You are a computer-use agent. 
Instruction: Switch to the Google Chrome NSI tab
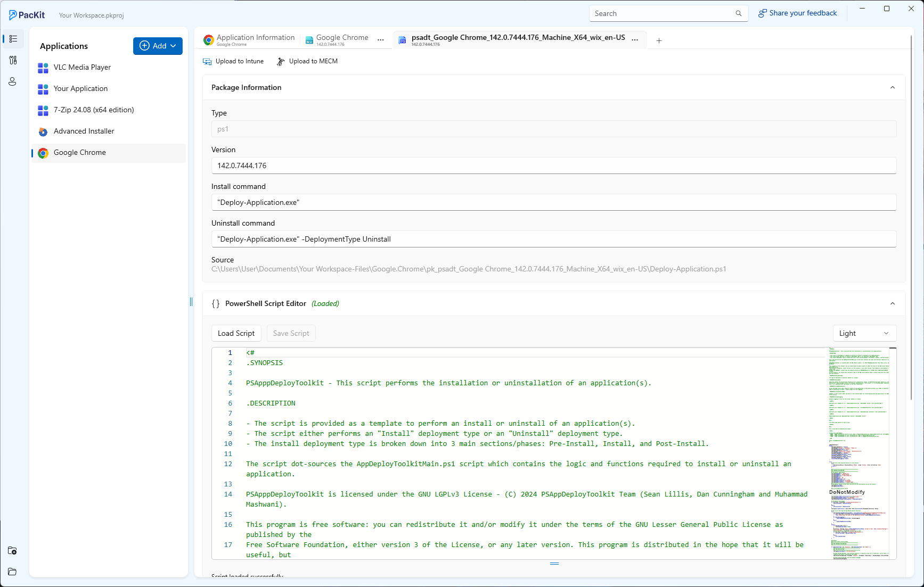(341, 40)
